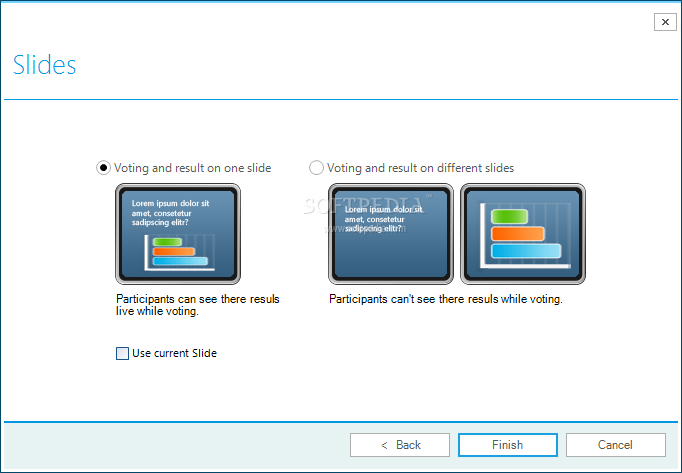Click 'Participants can't see there resuls while voting' text
This screenshot has height=473, width=682.
[x=446, y=299]
